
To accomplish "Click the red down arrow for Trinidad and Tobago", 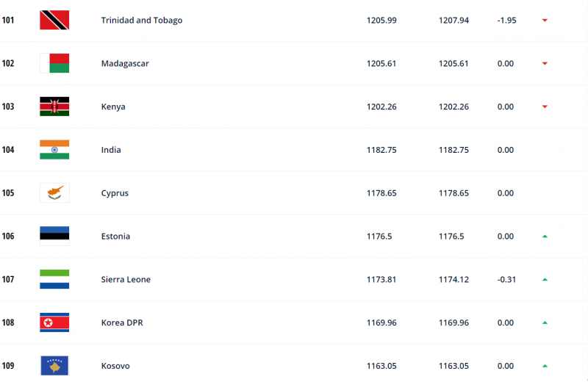I will pos(545,21).
